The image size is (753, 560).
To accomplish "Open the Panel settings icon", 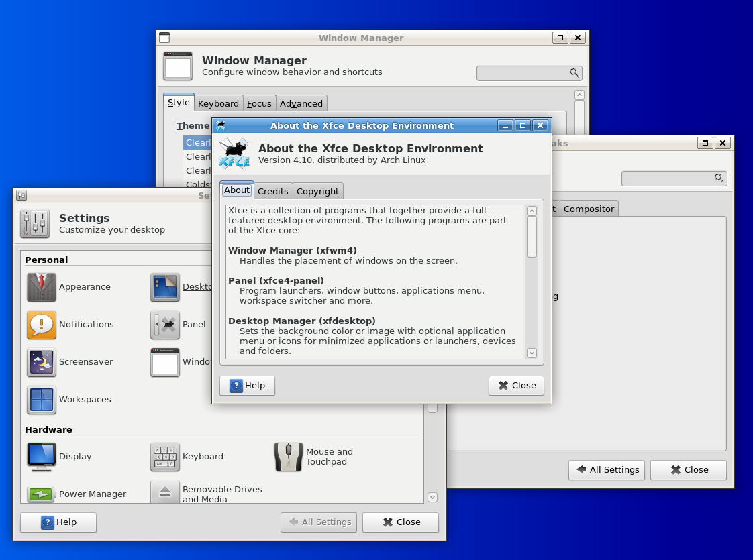I will coord(164,325).
